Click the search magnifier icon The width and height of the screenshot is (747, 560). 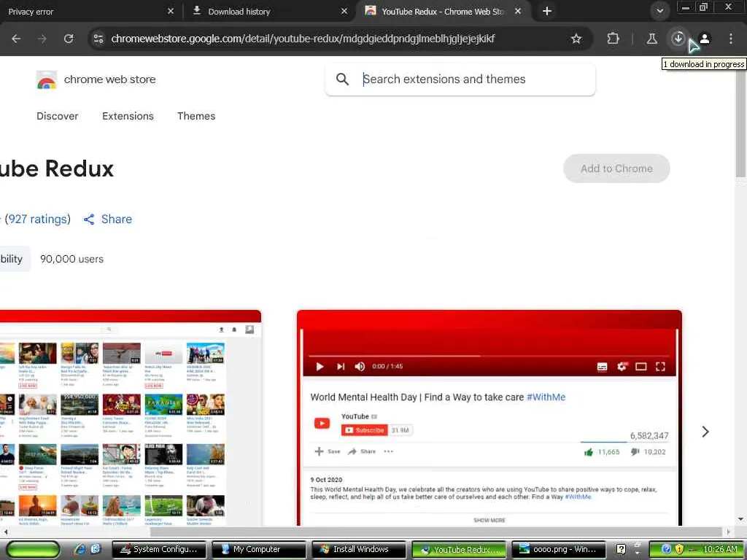343,79
